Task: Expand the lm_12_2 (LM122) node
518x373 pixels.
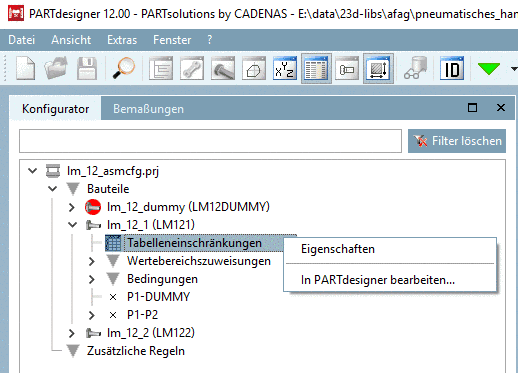Action: click(72, 333)
